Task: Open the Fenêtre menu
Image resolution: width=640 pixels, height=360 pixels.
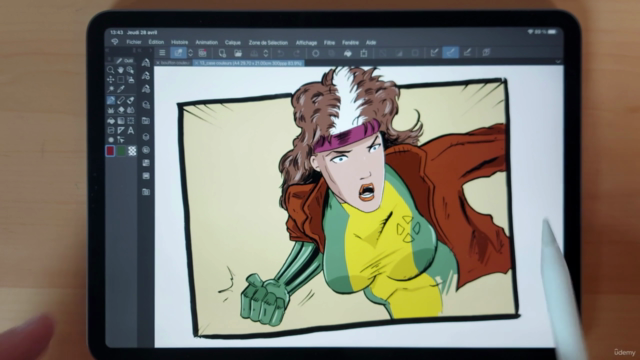Action: point(350,42)
